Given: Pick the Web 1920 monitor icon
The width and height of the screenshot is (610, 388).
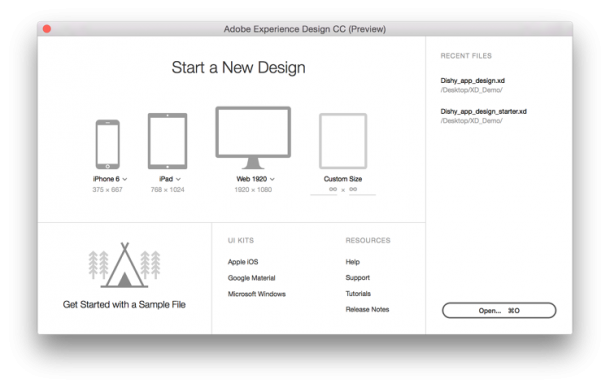Looking at the screenshot, I should (253, 137).
